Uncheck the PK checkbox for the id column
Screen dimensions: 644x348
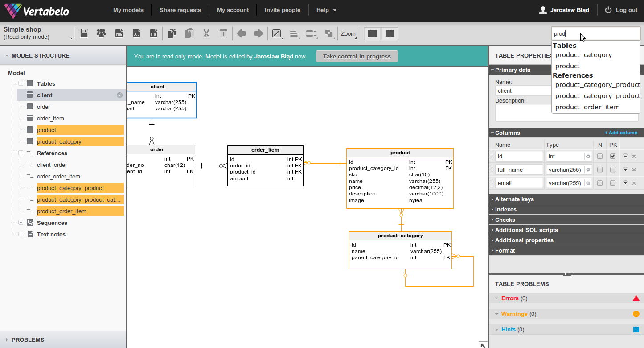[x=612, y=156]
